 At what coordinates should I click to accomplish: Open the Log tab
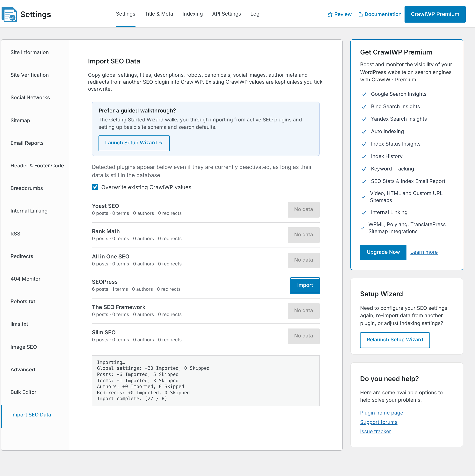pyautogui.click(x=255, y=14)
